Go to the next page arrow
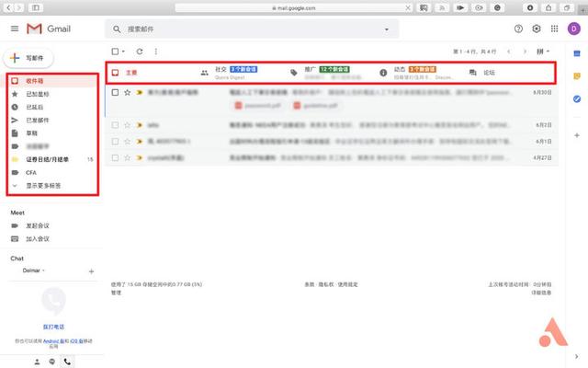Screen dimensions: 588x368 click(x=525, y=52)
